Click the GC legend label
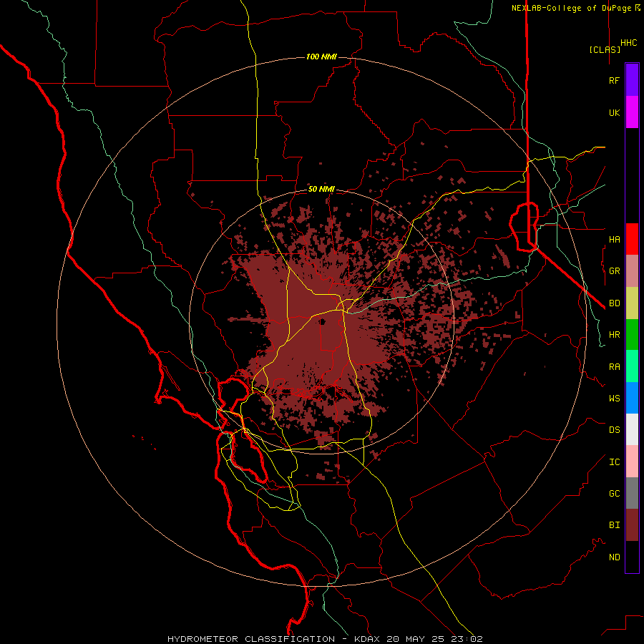 click(x=614, y=494)
